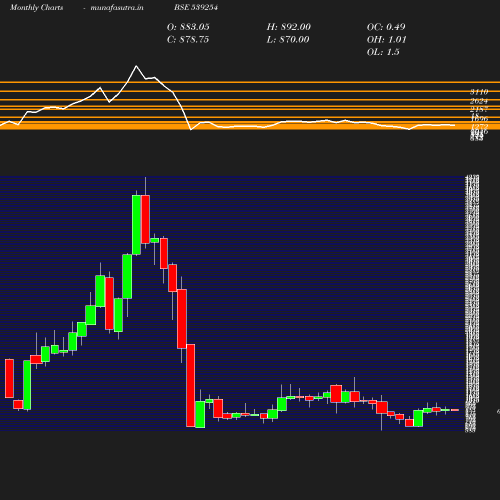
Task: Click the '3110' level label
Action: click(x=479, y=92)
